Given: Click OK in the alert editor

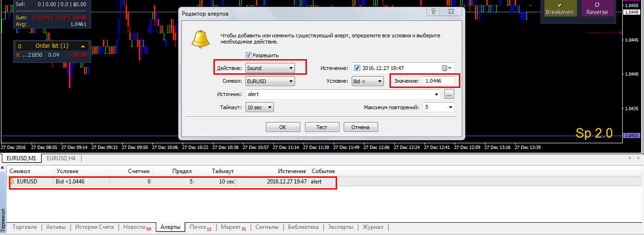Looking at the screenshot, I should pyautogui.click(x=283, y=127).
